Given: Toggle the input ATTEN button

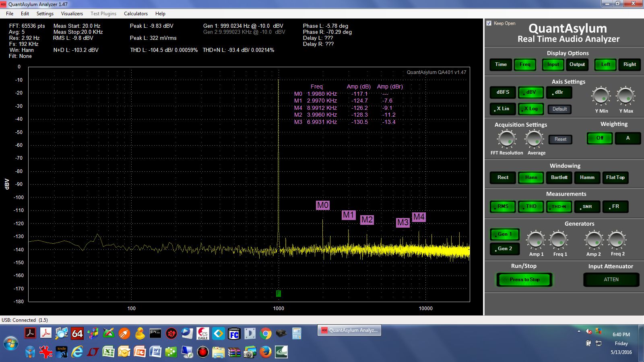Looking at the screenshot, I should click(611, 280).
